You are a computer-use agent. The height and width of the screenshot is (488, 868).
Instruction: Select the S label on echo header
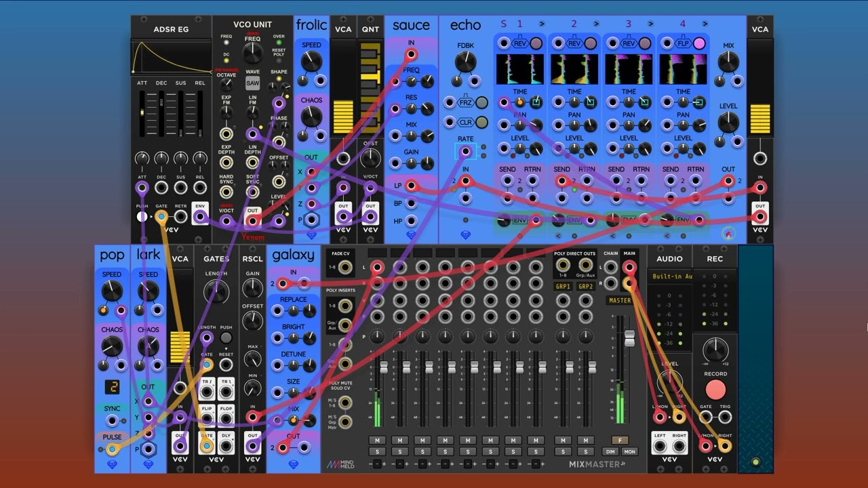coord(503,24)
